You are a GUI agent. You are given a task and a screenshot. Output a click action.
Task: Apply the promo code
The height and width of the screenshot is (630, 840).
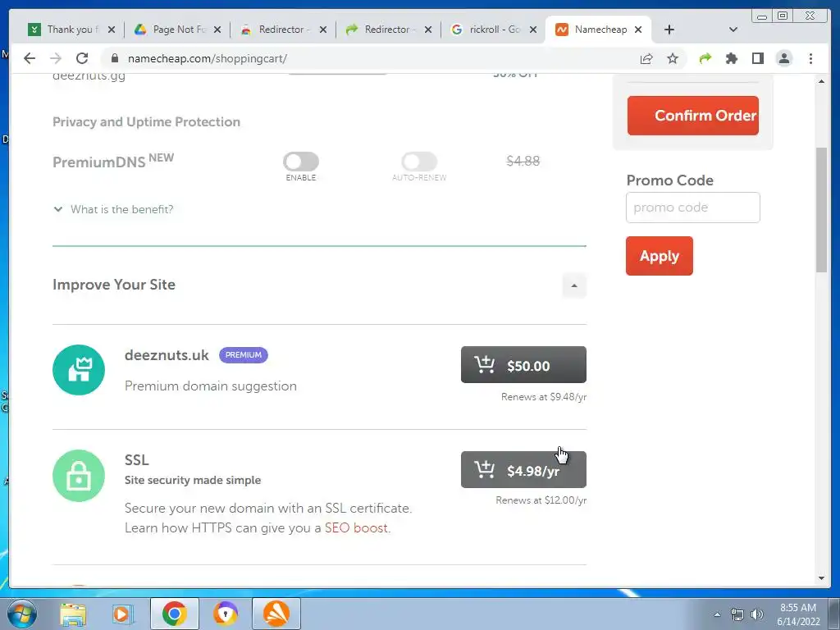click(x=660, y=256)
